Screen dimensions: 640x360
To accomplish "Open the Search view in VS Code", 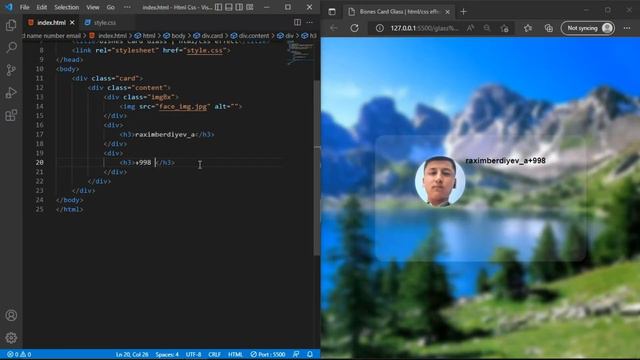I will (x=11, y=47).
